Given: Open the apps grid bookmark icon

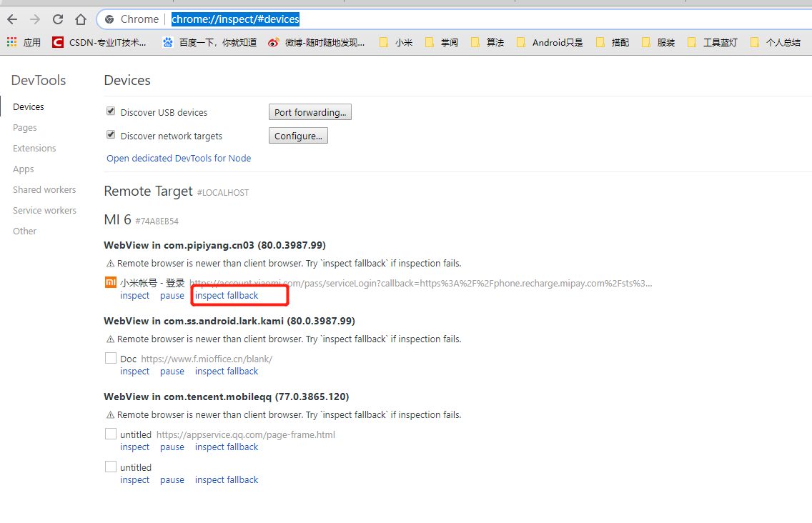Looking at the screenshot, I should 12,42.
